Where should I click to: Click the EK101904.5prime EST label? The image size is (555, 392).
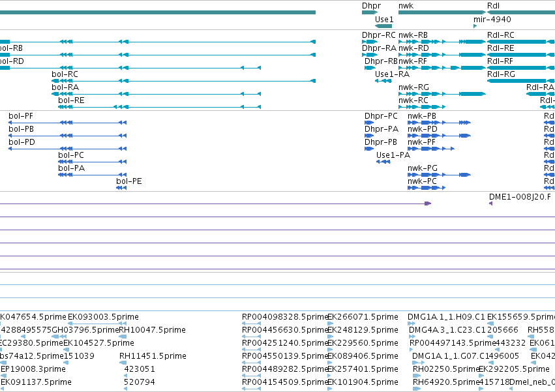click(363, 382)
